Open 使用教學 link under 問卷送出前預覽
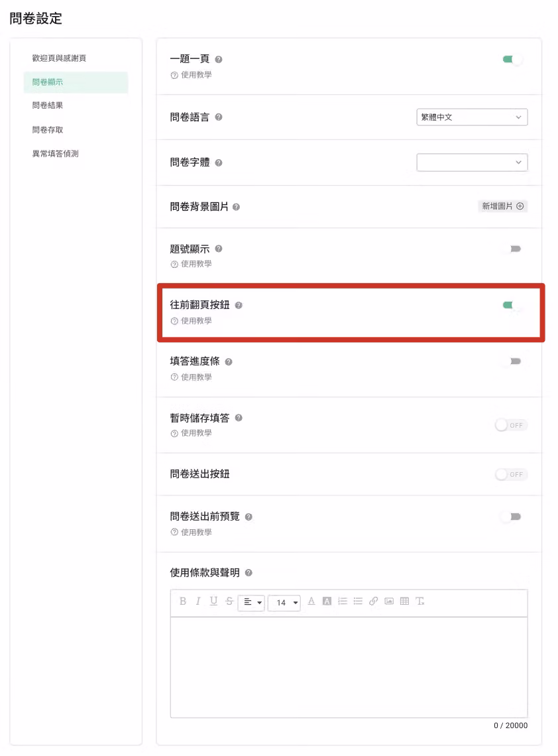This screenshot has width=558, height=756. (192, 533)
